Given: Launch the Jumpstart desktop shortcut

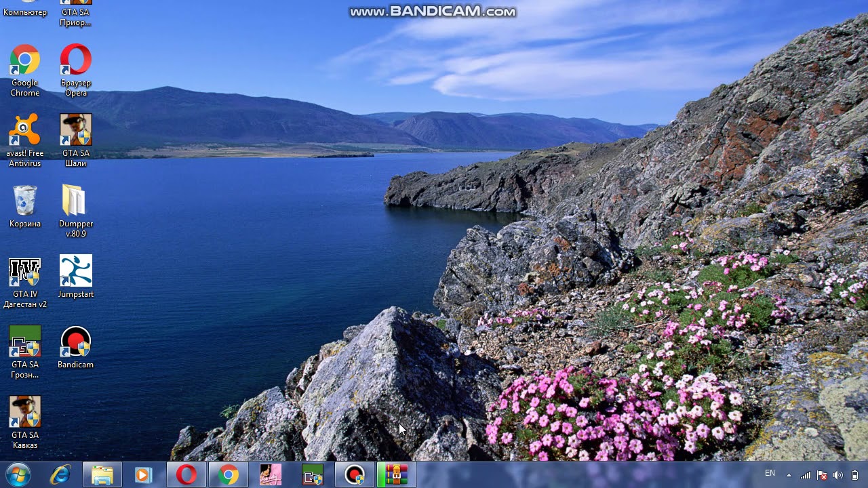Looking at the screenshot, I should 76,277.
